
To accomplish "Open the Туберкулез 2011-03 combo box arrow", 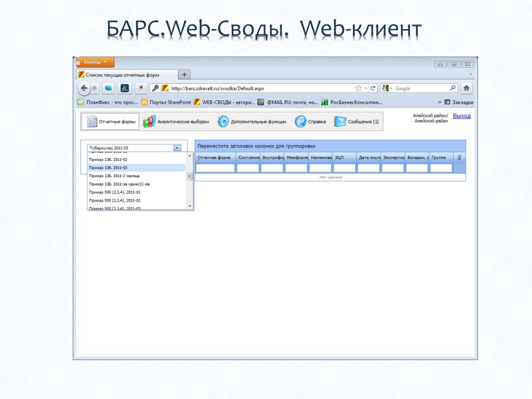I will [x=177, y=148].
